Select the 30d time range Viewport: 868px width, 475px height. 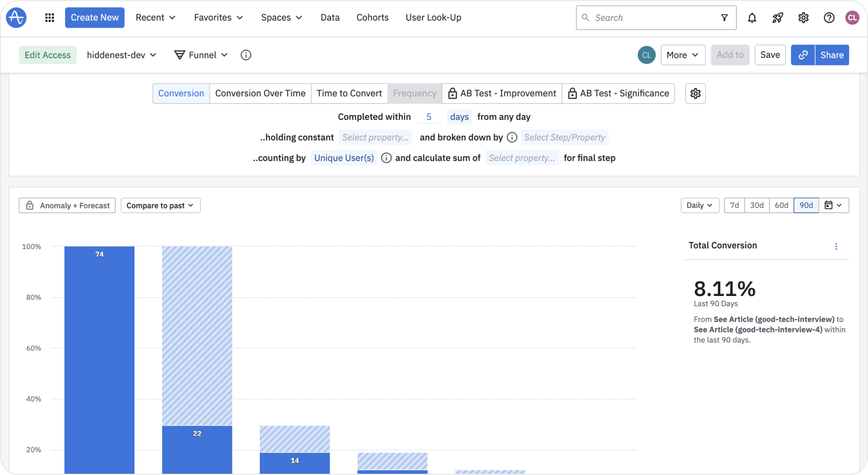click(757, 205)
